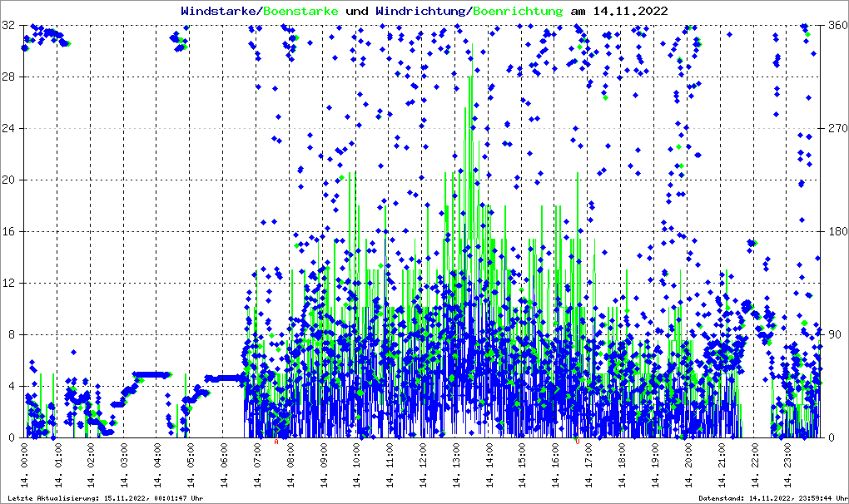849x504 pixels.
Task: Click the '32' wind strength scale label
Action: coord(8,26)
